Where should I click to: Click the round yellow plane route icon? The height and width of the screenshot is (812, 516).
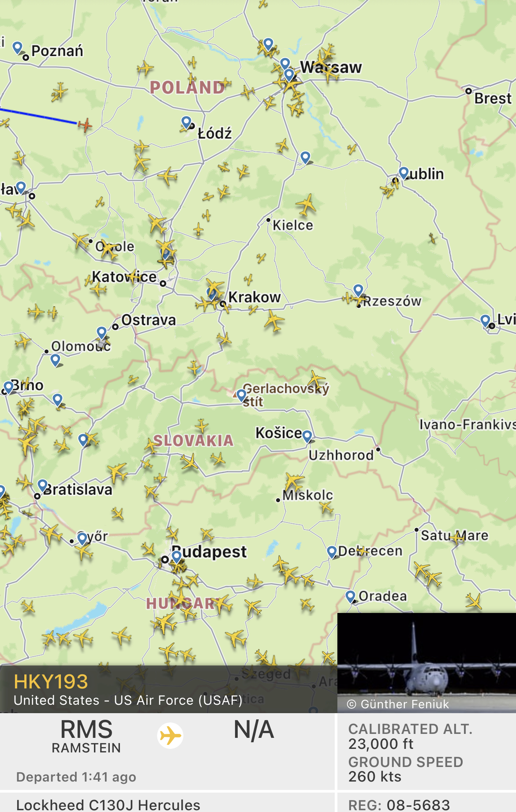(x=170, y=736)
